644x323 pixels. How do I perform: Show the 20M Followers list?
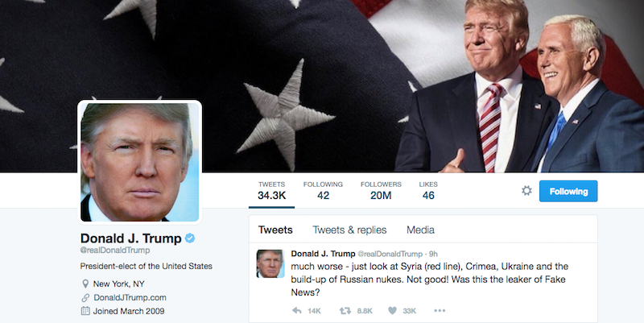381,191
